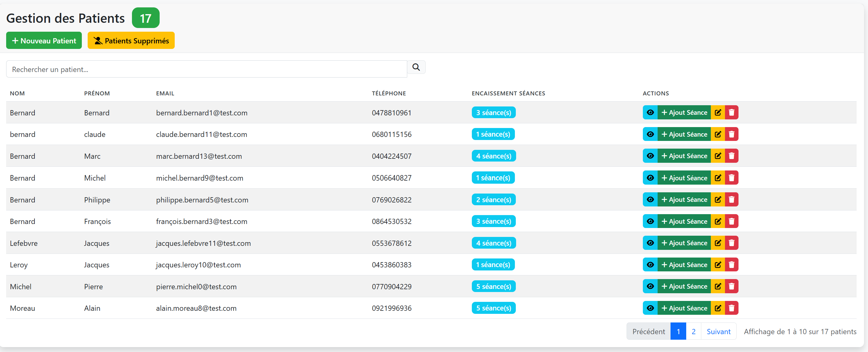Viewport: 868px width, 352px height.
Task: Edit patient Marc Bernard with pencil icon
Action: pos(718,156)
